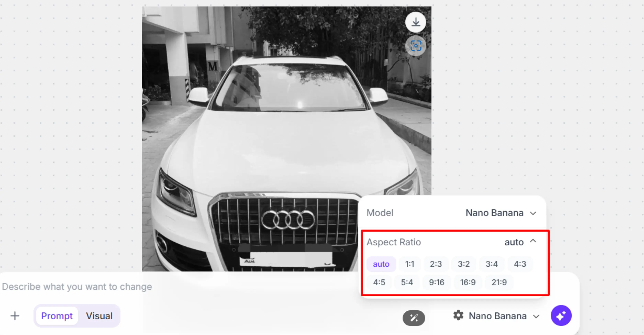Open settings gear next to Nano Banana
This screenshot has height=335, width=644.
click(x=458, y=315)
